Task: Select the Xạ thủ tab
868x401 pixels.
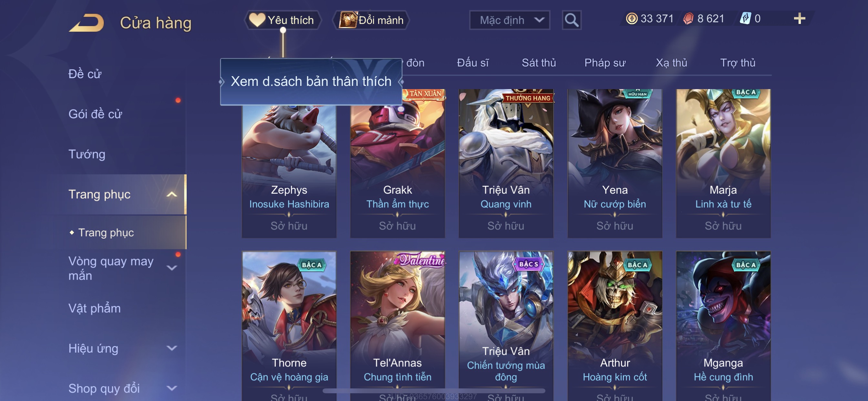Action: tap(671, 63)
